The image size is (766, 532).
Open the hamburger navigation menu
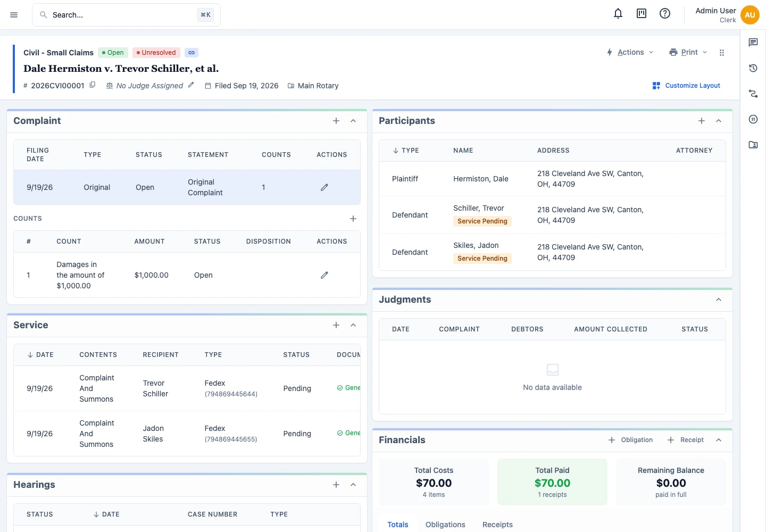(14, 15)
